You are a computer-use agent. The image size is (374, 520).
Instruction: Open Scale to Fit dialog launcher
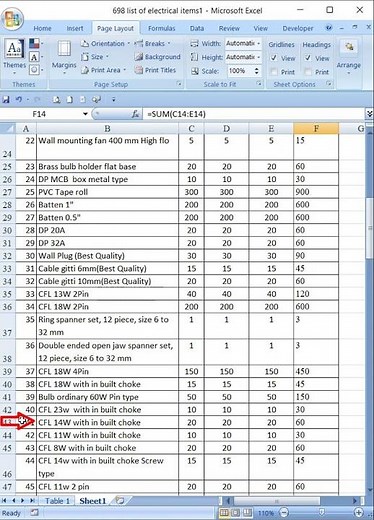click(x=259, y=84)
